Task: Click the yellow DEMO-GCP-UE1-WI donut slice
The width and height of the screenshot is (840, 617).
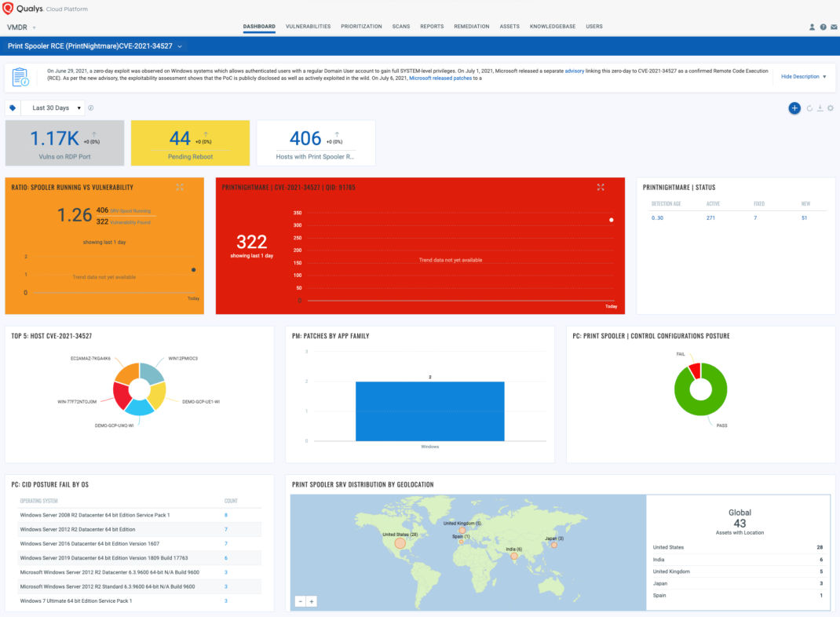Action: tap(158, 396)
